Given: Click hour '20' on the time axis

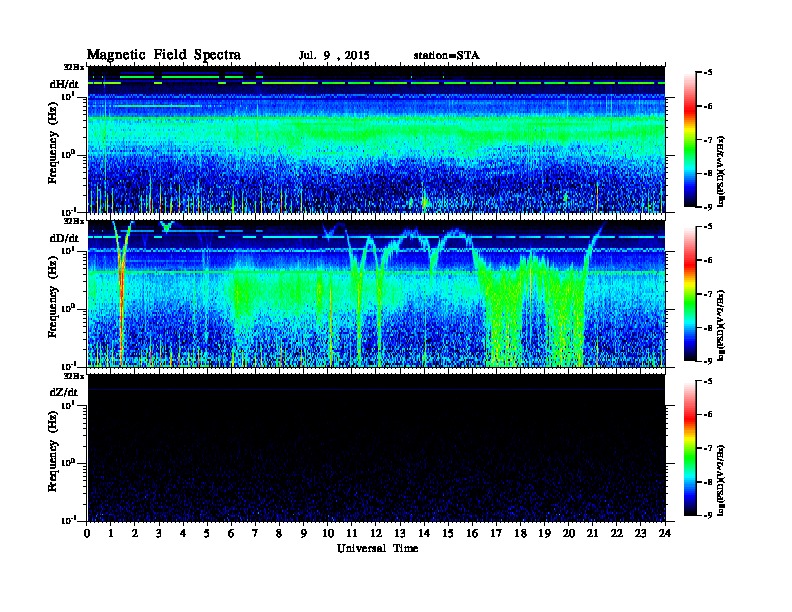Looking at the screenshot, I should (x=569, y=534).
